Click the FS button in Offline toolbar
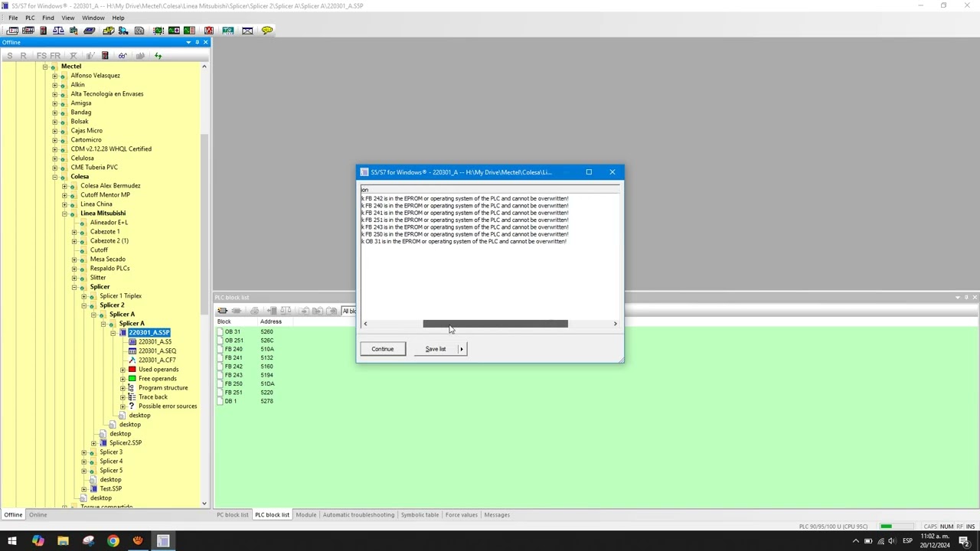The height and width of the screenshot is (551, 980). tap(41, 56)
